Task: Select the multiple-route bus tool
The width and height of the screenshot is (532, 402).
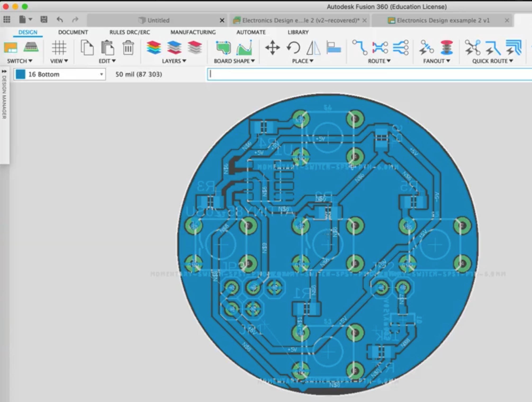Action: tap(401, 48)
